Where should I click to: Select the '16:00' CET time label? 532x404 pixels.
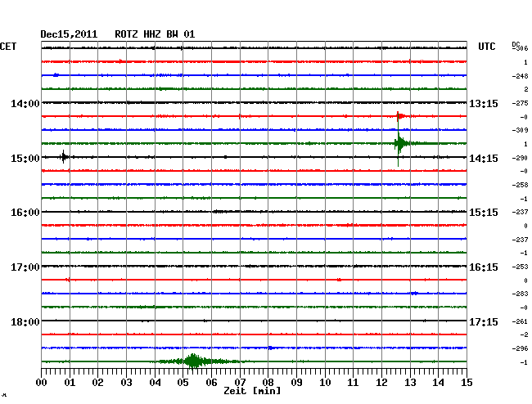[25, 213]
